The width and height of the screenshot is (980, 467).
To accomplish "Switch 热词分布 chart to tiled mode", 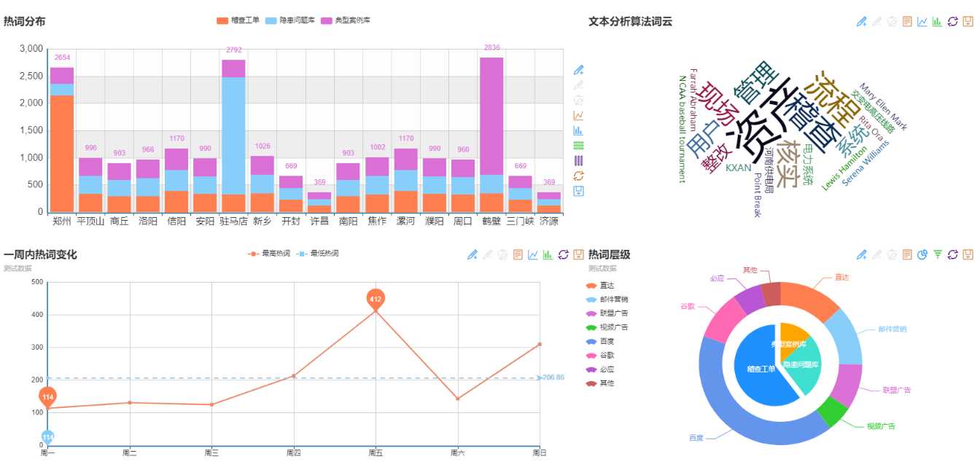I will (x=578, y=160).
